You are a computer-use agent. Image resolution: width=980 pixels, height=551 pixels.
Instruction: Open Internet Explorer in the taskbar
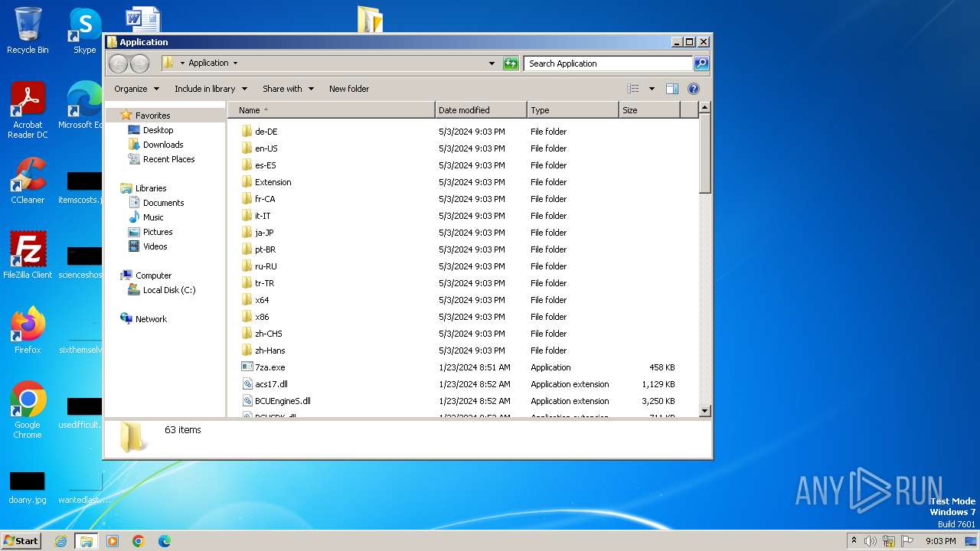(60, 541)
